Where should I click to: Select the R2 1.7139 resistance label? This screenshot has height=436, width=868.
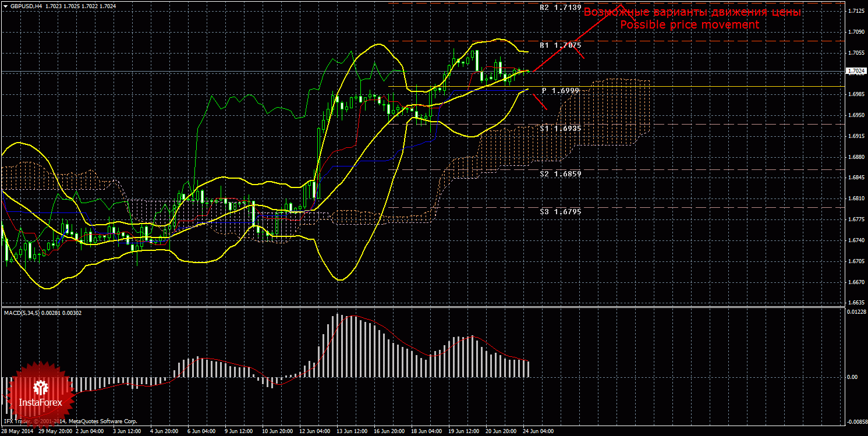(x=560, y=8)
